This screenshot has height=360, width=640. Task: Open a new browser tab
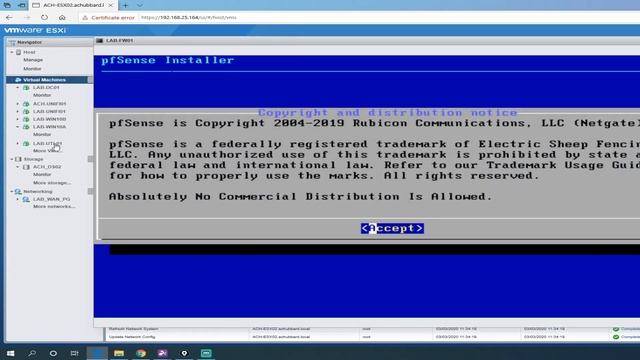125,5
